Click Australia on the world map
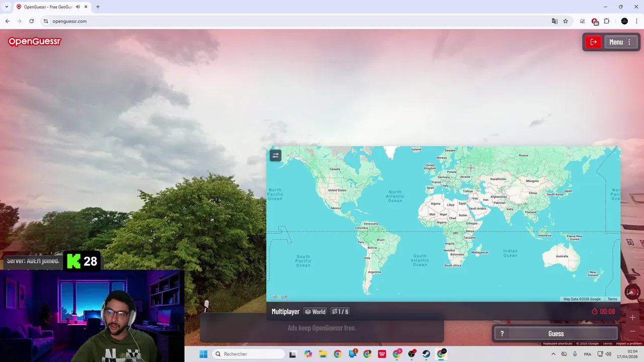The height and width of the screenshot is (362, 644). [562, 256]
